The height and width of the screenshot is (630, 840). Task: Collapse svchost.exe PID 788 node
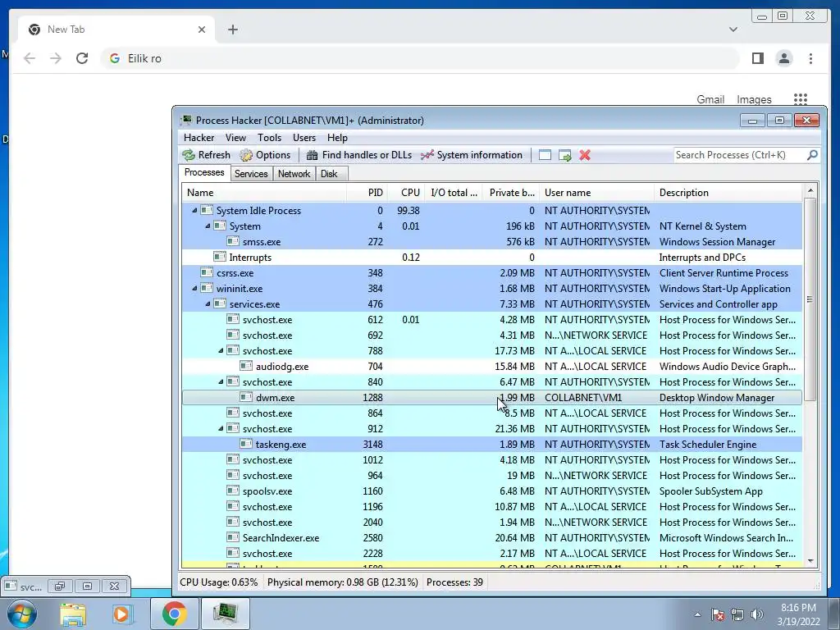[221, 351]
